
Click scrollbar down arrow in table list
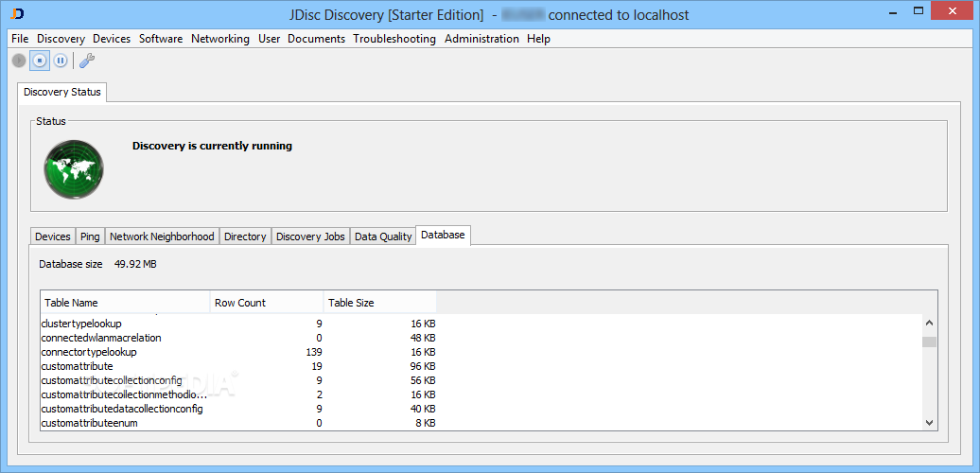(929, 423)
